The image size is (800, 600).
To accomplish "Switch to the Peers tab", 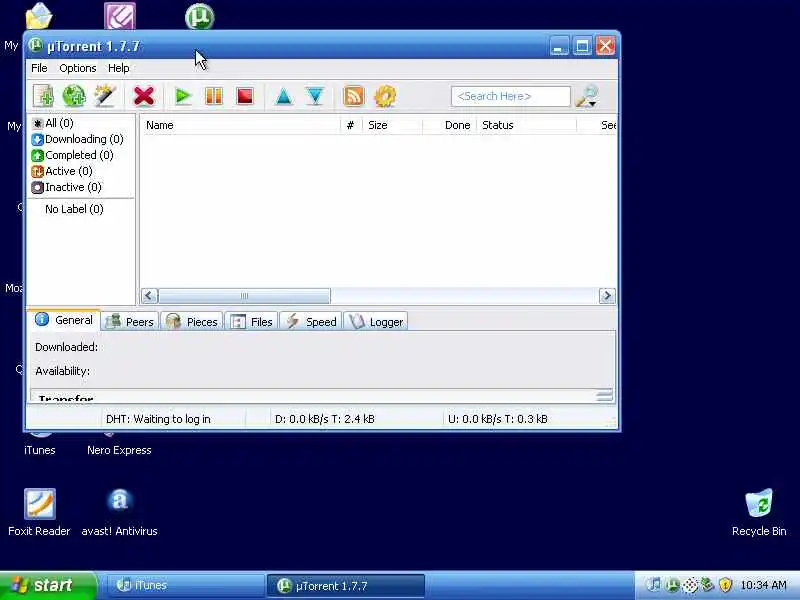I will [x=130, y=322].
